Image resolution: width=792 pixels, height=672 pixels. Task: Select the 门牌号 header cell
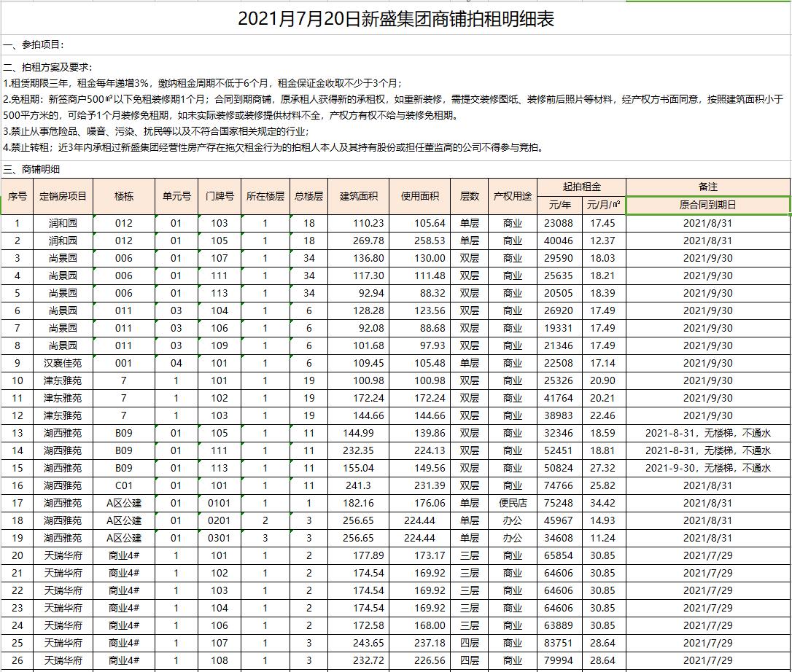tap(220, 196)
